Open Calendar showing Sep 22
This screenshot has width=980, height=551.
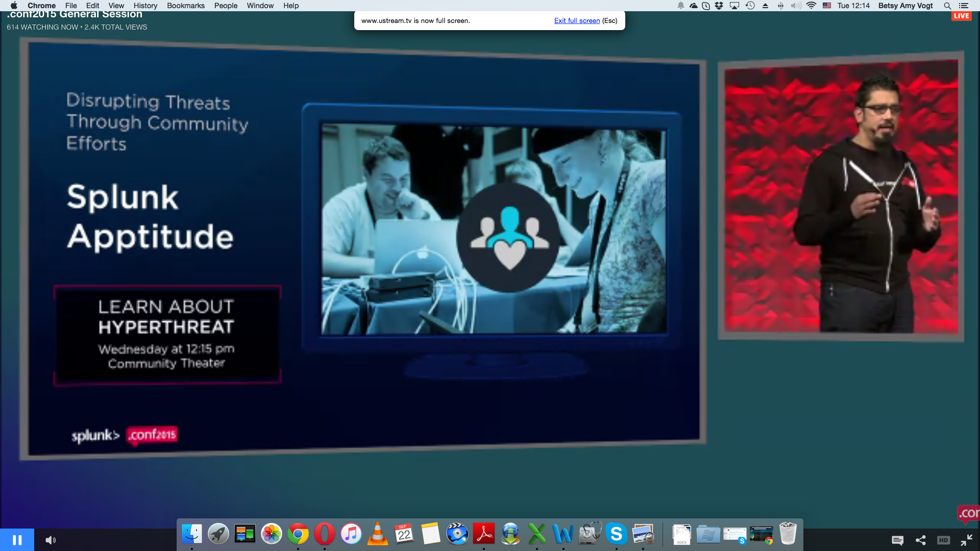(404, 534)
